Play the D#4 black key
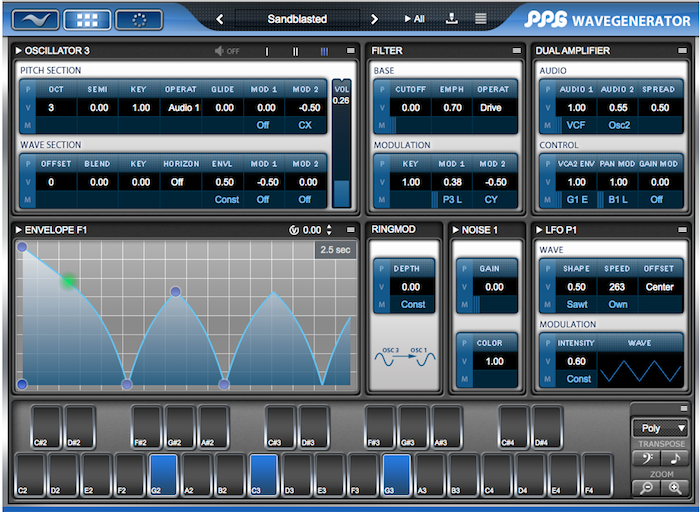This screenshot has width=700, height=512. pos(547,427)
